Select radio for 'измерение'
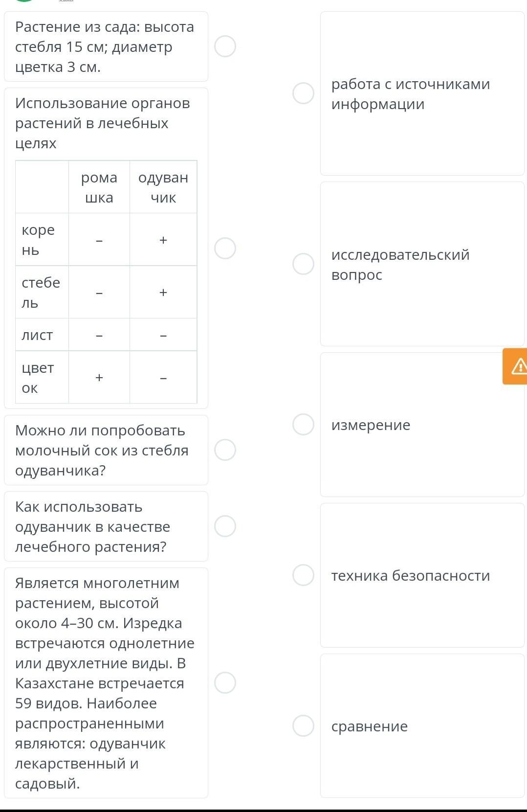The height and width of the screenshot is (812, 527). click(x=303, y=424)
